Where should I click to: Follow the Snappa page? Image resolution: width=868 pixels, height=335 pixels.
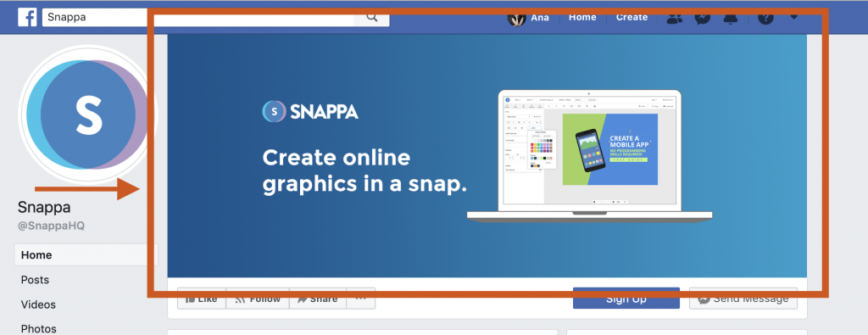(x=258, y=299)
